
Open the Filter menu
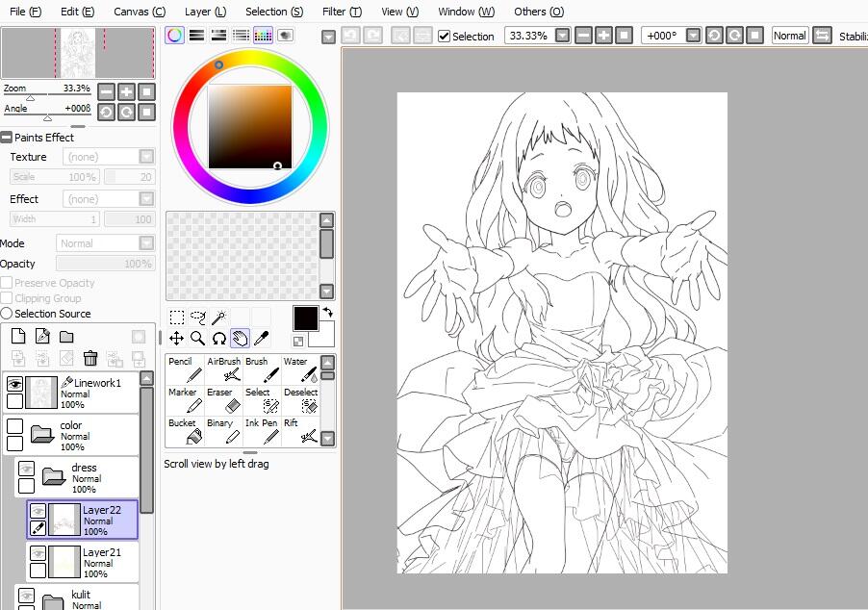(343, 12)
